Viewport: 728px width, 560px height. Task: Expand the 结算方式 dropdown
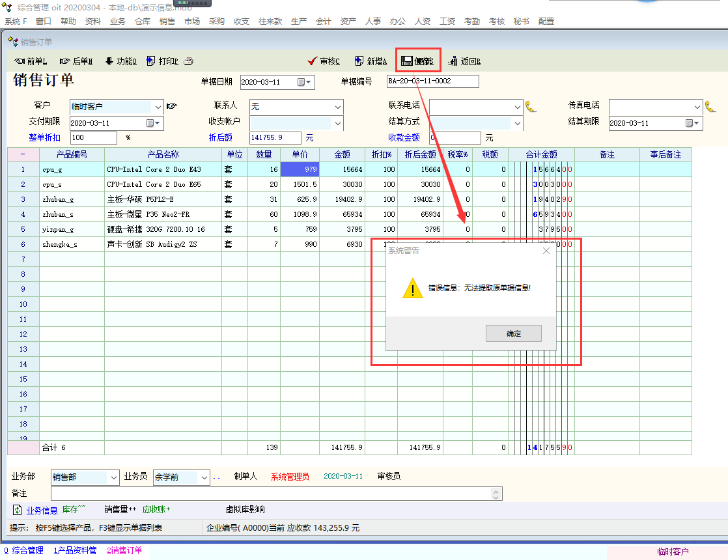click(518, 122)
